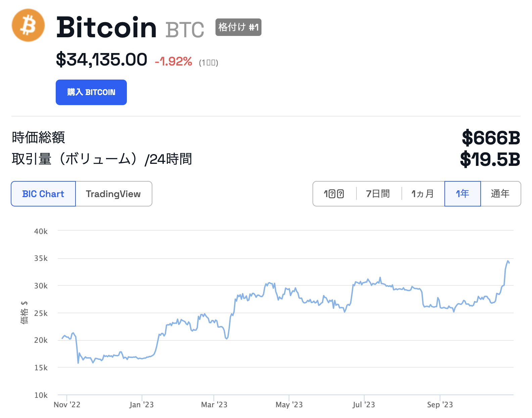Switch chart to 通年 range
This screenshot has height=418, width=532.
click(500, 194)
